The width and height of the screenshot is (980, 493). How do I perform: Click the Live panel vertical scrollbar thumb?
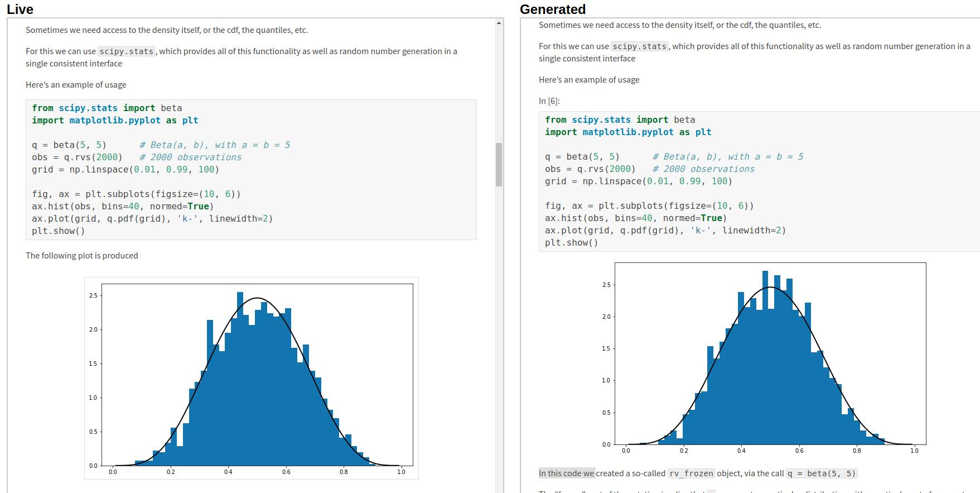click(499, 164)
